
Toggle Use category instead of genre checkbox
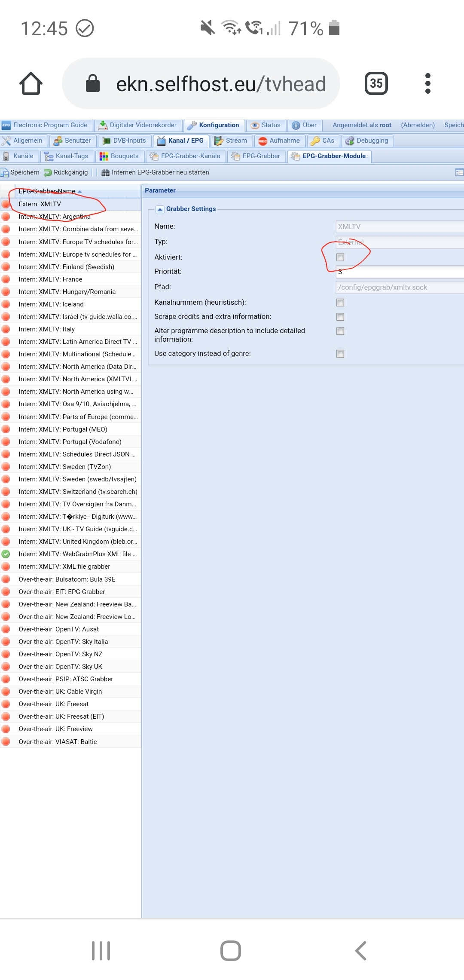(x=340, y=354)
